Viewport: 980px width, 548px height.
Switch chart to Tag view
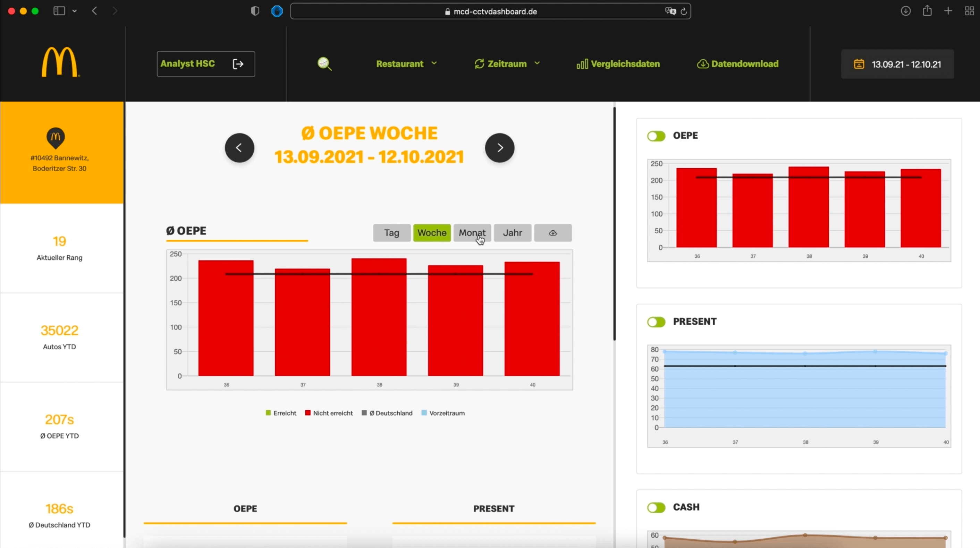coord(392,233)
